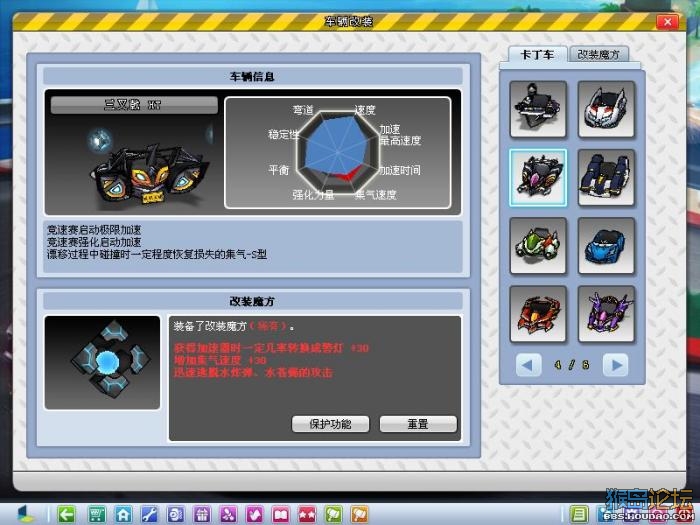Click the 重置 button
This screenshot has width=700, height=525.
(x=418, y=424)
